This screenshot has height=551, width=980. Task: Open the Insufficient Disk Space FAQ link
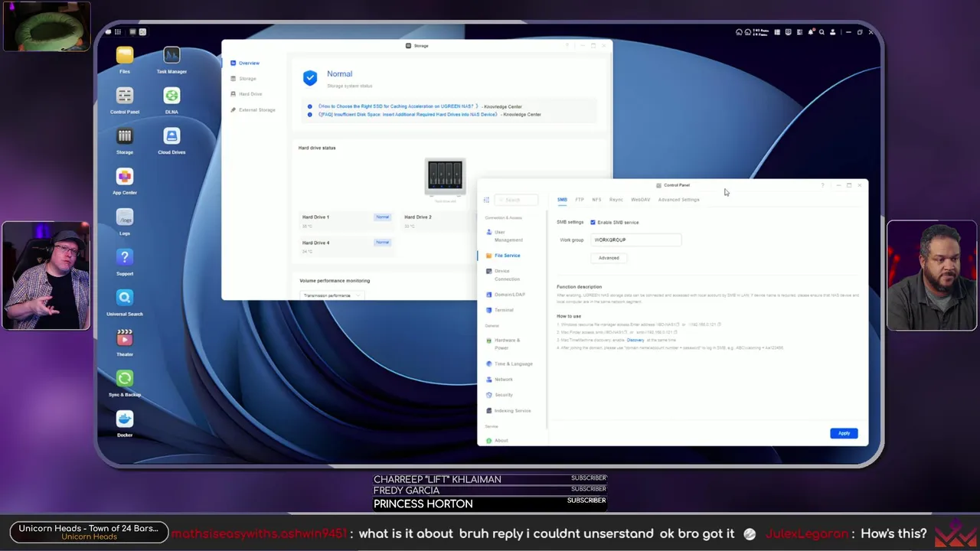pos(407,115)
